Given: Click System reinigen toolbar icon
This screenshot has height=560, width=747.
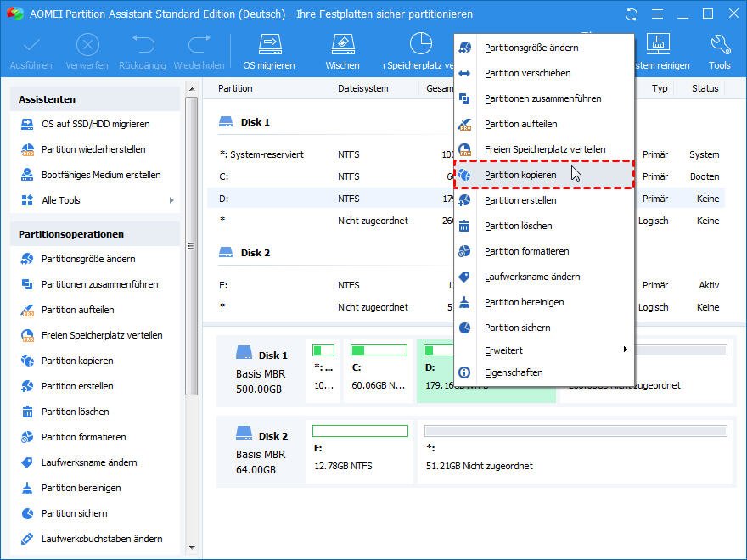Looking at the screenshot, I should tap(658, 45).
